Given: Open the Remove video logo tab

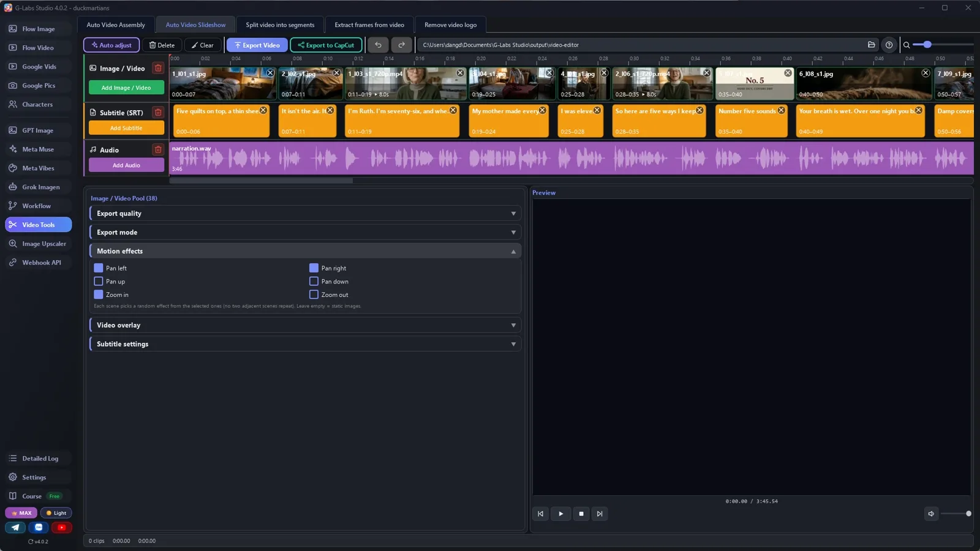Looking at the screenshot, I should tap(450, 25).
